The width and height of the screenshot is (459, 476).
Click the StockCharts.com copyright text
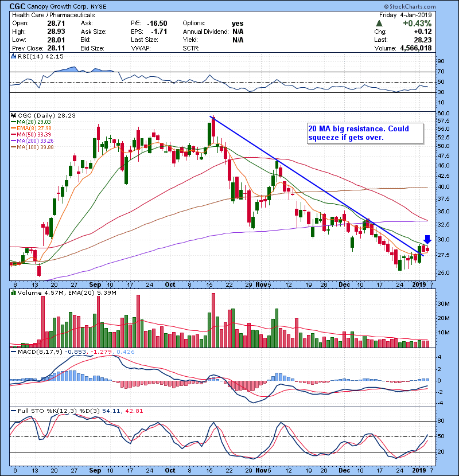pos(410,6)
